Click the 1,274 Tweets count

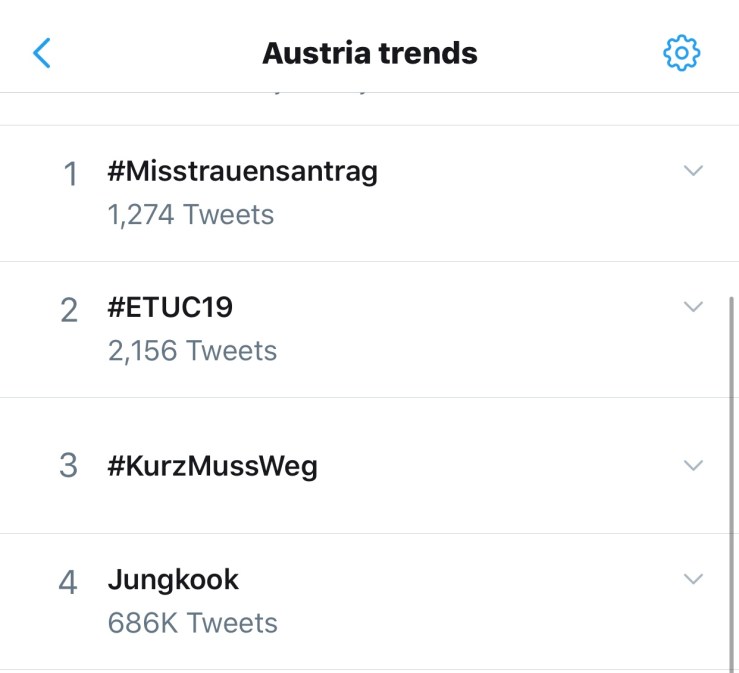pyautogui.click(x=190, y=214)
